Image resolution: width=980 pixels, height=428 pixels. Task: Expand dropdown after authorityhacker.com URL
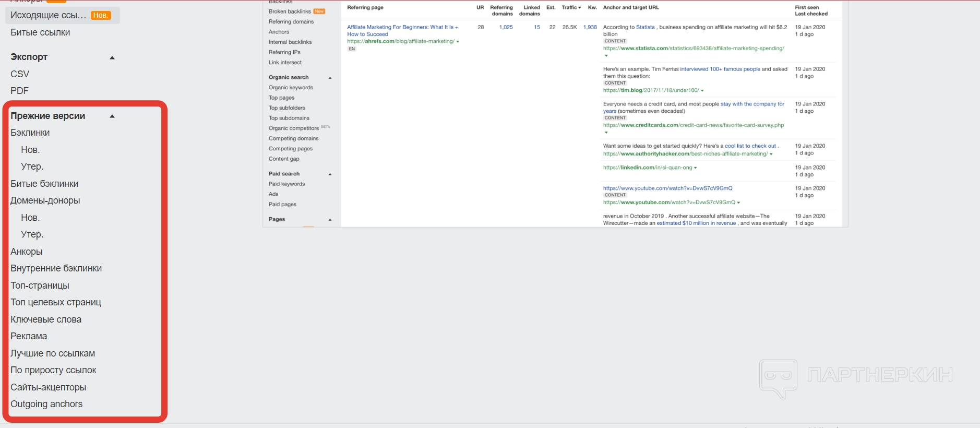(771, 154)
